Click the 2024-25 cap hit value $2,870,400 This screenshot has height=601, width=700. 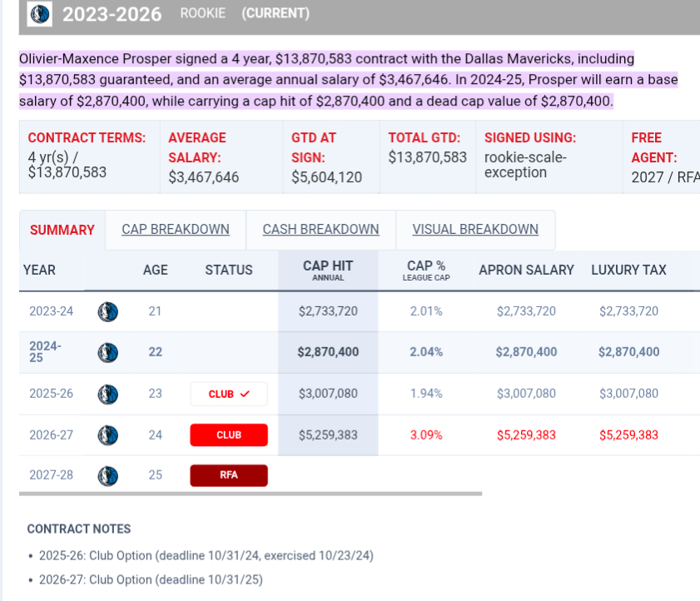(328, 352)
